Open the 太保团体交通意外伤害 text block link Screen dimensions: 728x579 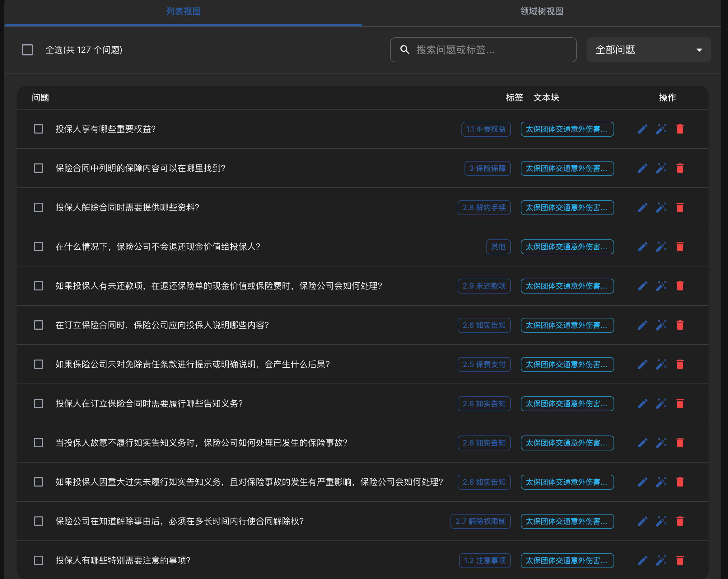567,129
